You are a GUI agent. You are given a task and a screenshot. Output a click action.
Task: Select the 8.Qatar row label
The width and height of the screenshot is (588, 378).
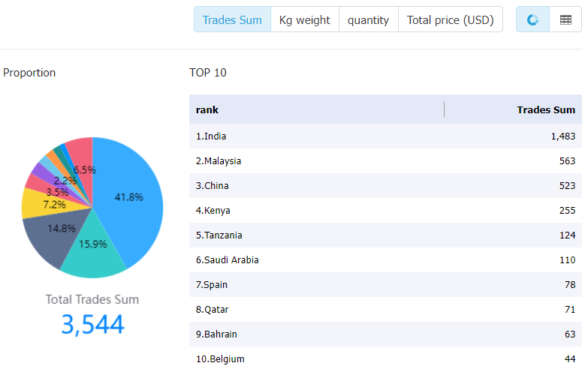[213, 310]
